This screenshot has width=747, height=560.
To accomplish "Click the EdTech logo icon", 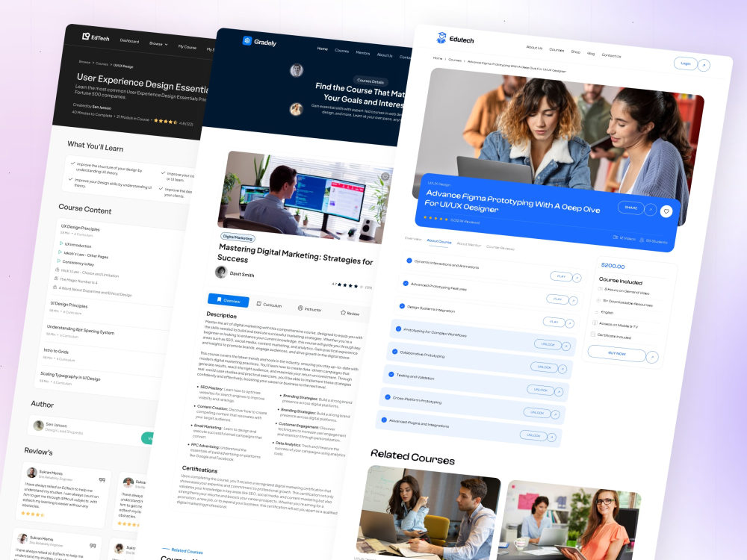I will (86, 36).
